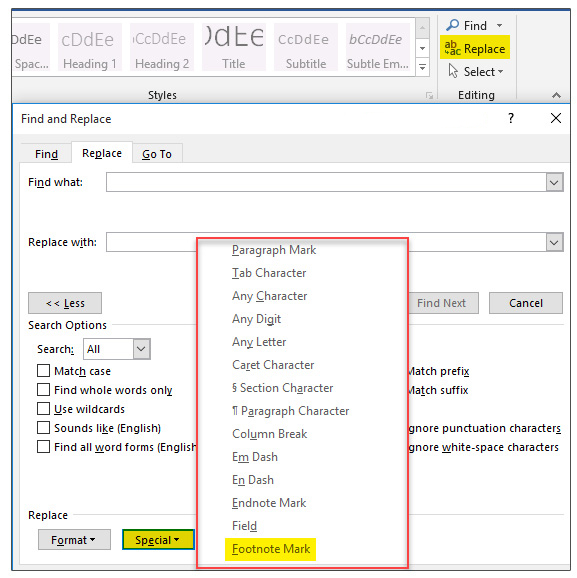Click inside the Find what text field
Screen dimensions: 577x578
326,182
